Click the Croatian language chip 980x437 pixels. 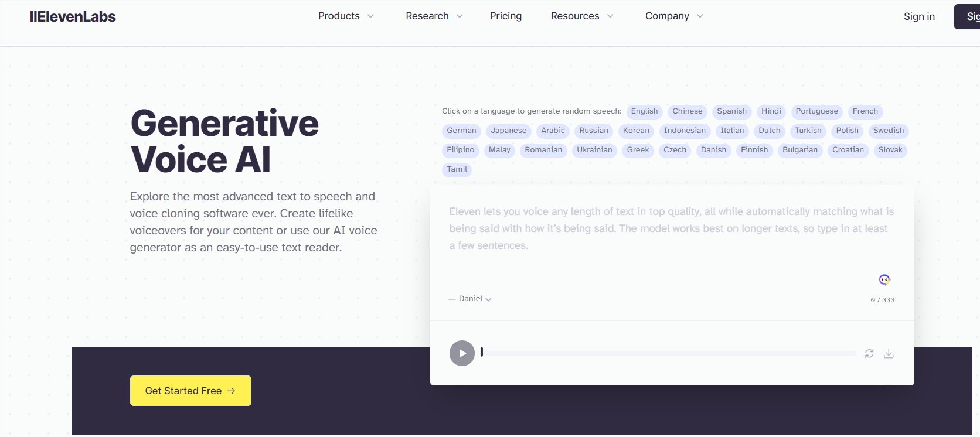point(848,150)
